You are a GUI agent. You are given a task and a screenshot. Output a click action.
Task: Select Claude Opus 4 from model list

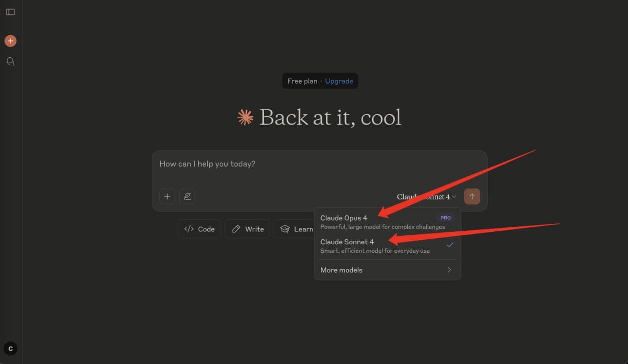click(x=344, y=218)
